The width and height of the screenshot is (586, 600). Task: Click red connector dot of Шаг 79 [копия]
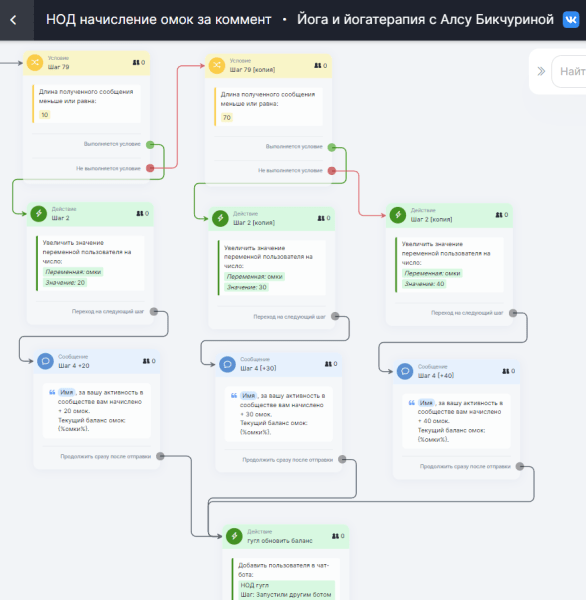point(332,171)
